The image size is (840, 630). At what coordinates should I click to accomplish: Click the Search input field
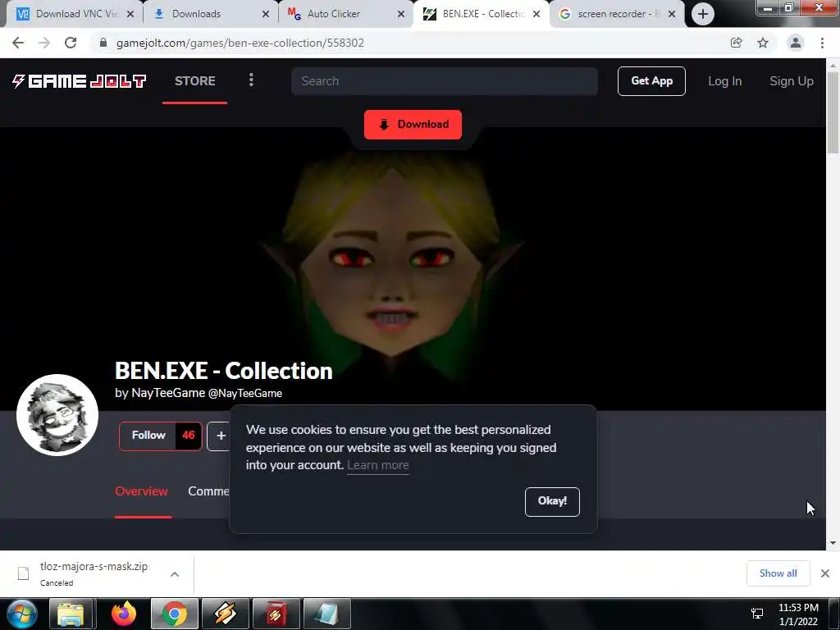point(444,81)
